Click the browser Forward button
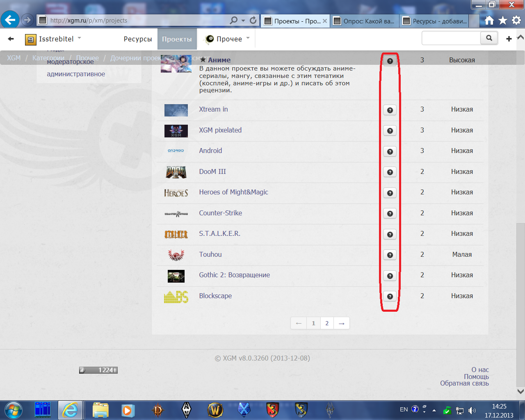 coord(27,20)
